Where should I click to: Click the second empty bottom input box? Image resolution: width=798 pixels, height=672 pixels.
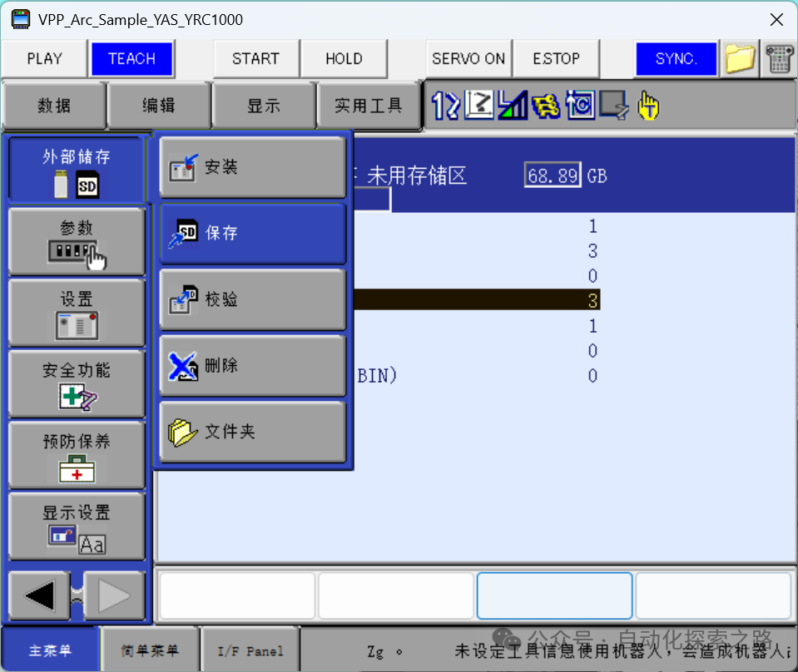click(396, 595)
